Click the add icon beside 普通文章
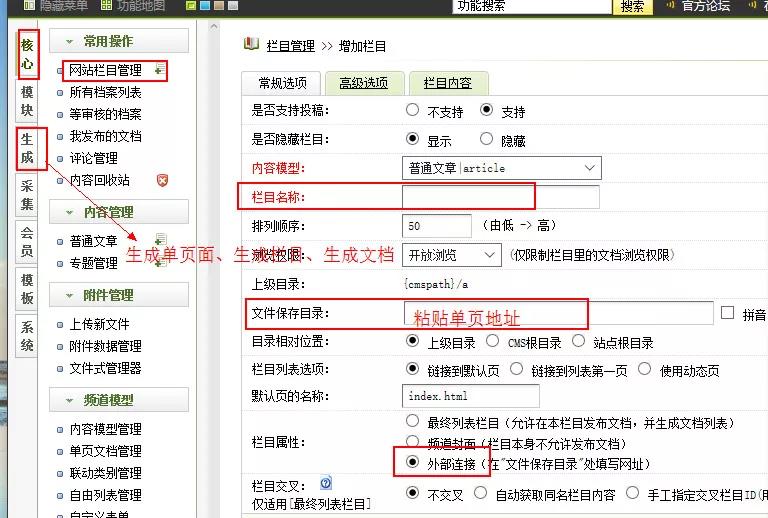 pos(160,239)
